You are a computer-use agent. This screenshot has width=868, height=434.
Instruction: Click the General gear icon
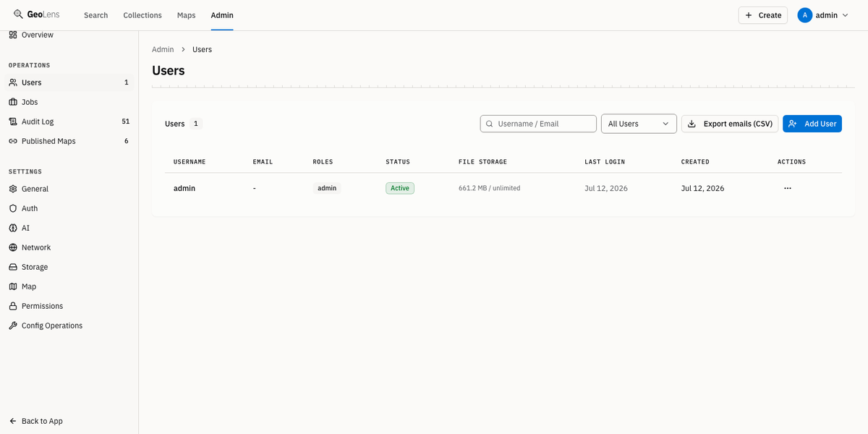coord(13,189)
